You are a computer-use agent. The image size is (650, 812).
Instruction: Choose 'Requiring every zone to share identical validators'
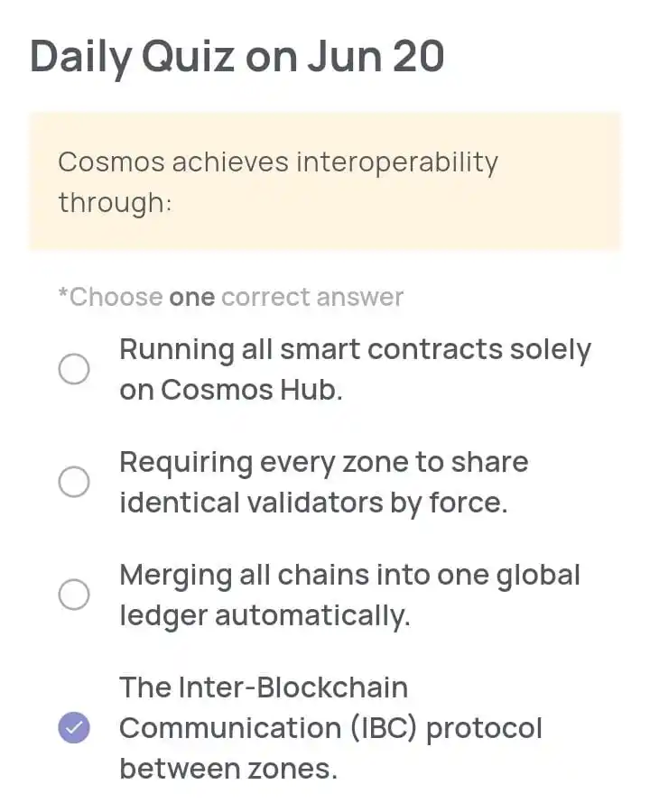(x=74, y=482)
